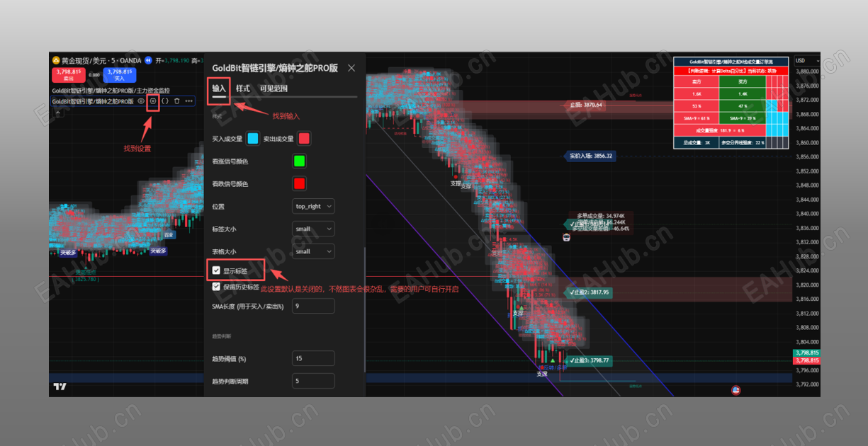Screen dimensions: 868x446
Task: Click the 0.000 spread value
Action: click(x=94, y=74)
